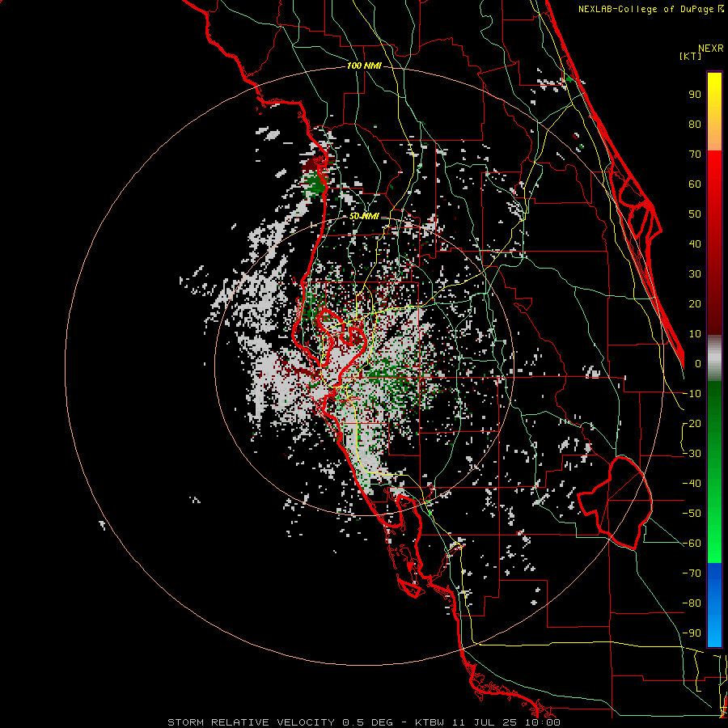728x728 pixels.
Task: Click the -40 value on velocity scale
Action: (692, 484)
